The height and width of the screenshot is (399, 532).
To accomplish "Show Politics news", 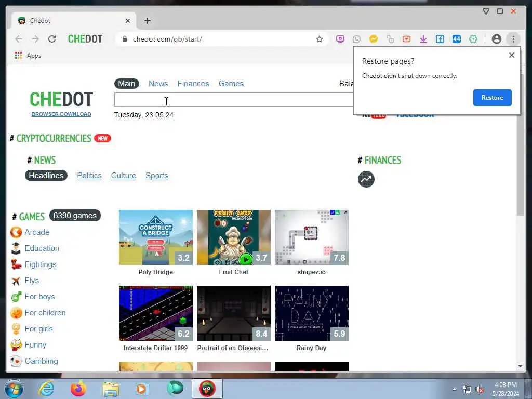I will [89, 176].
